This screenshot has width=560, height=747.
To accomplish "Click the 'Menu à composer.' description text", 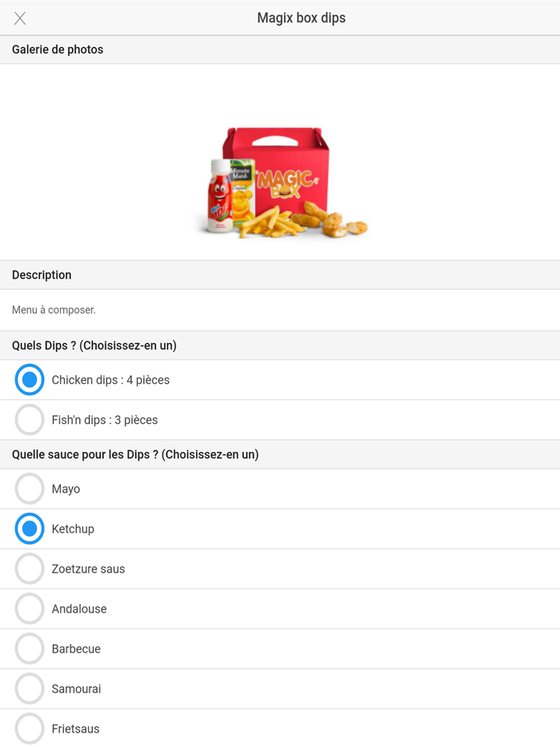I will [54, 310].
